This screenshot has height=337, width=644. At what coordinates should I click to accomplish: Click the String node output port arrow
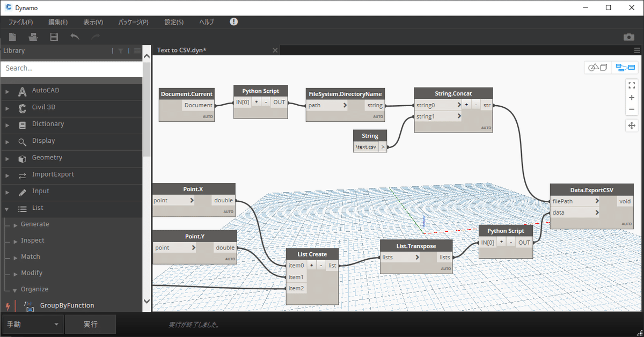(383, 146)
